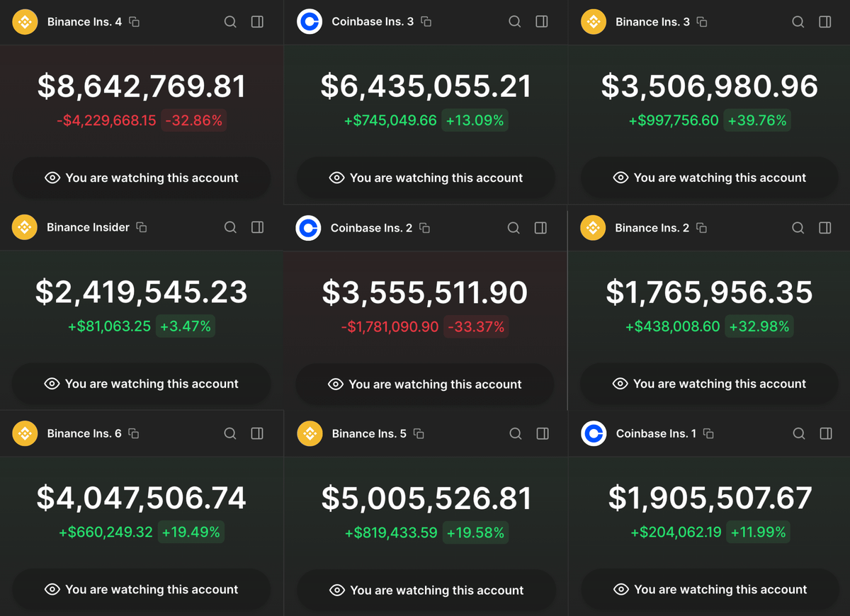
Task: Search within Binance Insider card
Action: click(230, 227)
